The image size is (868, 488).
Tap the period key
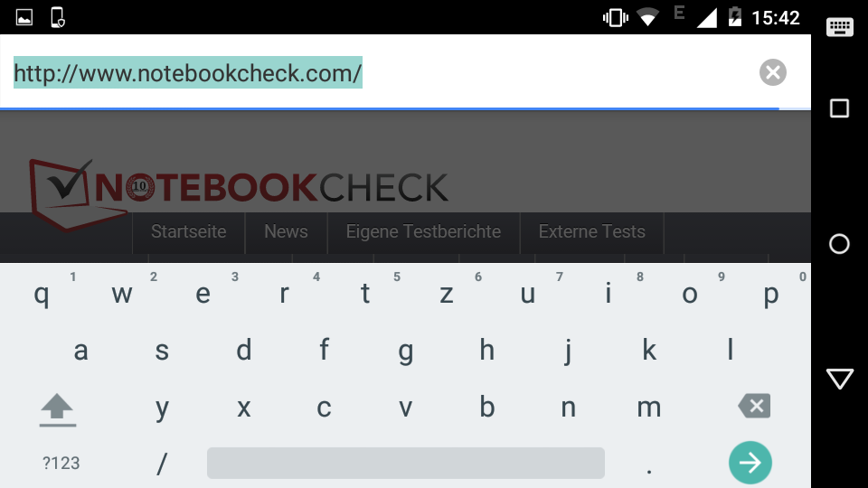click(649, 463)
